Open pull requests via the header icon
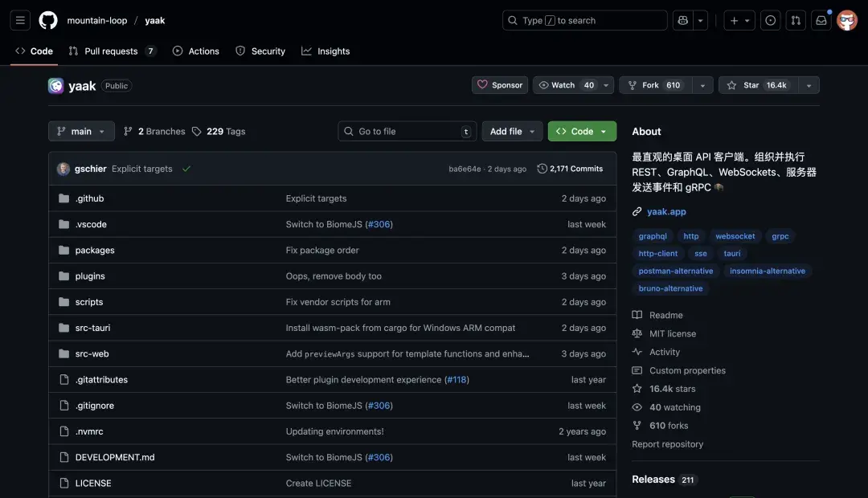Screen dimensions: 868x498 tap(796, 19)
